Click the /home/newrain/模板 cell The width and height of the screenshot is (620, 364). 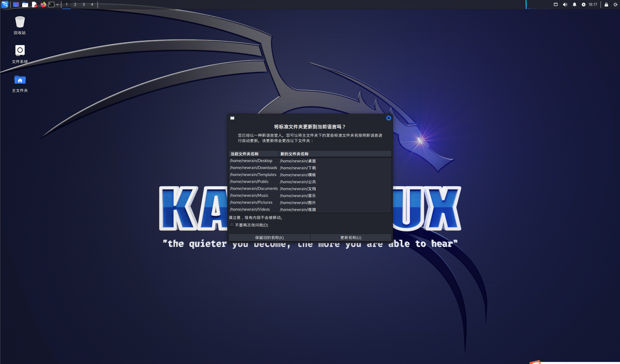298,175
